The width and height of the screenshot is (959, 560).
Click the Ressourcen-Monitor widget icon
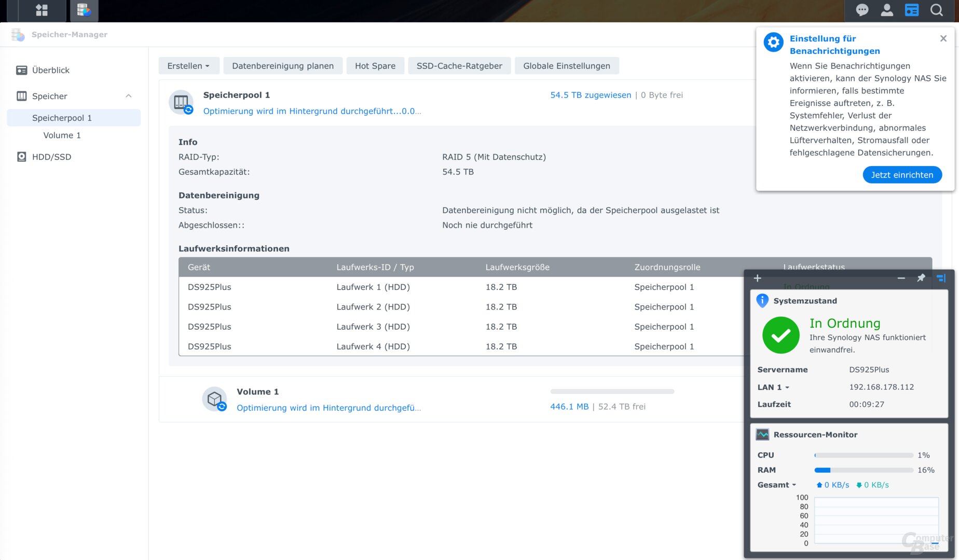pyautogui.click(x=762, y=435)
